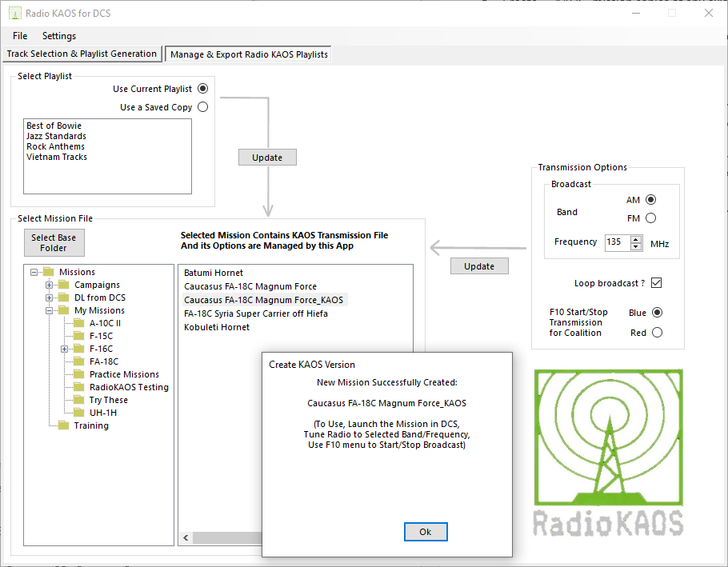Switch to Track Selection & Playlist Generation tab
The width and height of the screenshot is (728, 567).
82,54
